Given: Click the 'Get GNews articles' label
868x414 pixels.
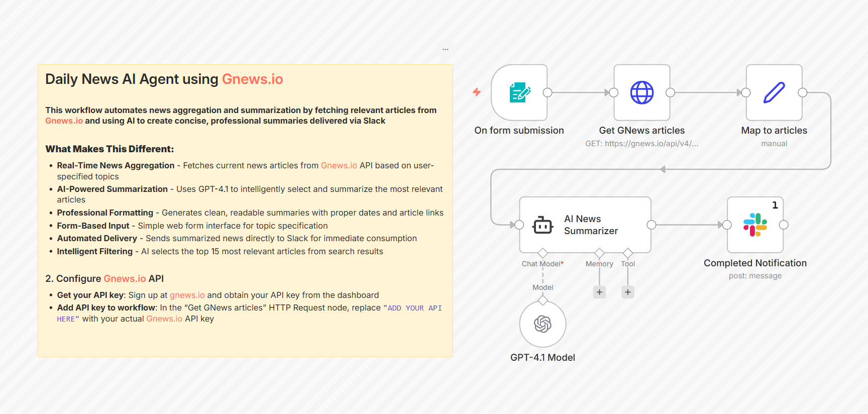Looking at the screenshot, I should coord(642,130).
